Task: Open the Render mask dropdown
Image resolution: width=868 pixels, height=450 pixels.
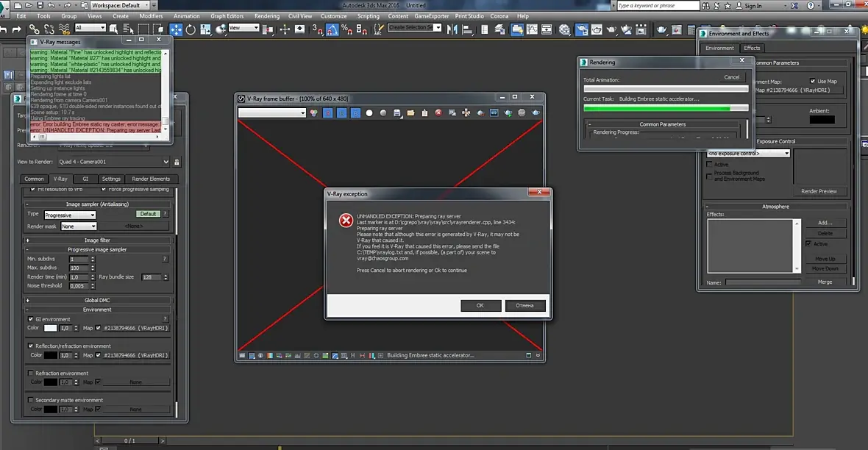Action: pos(78,226)
